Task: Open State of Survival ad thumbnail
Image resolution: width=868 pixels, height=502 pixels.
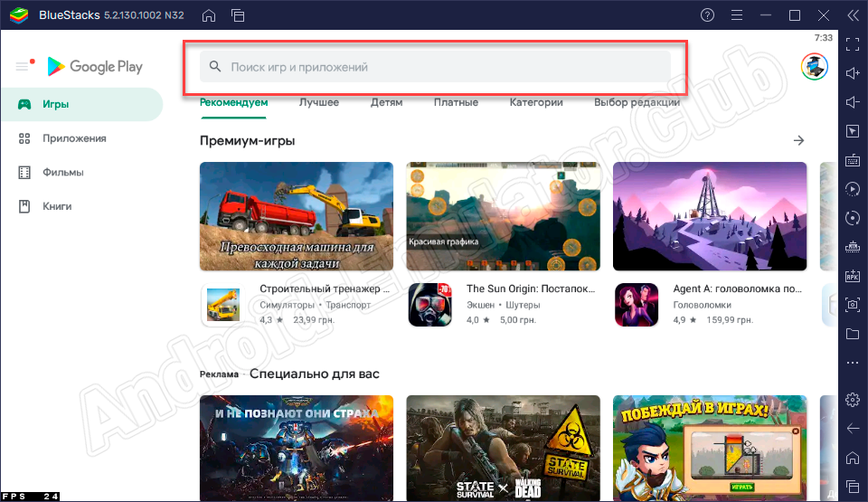Action: point(503,448)
